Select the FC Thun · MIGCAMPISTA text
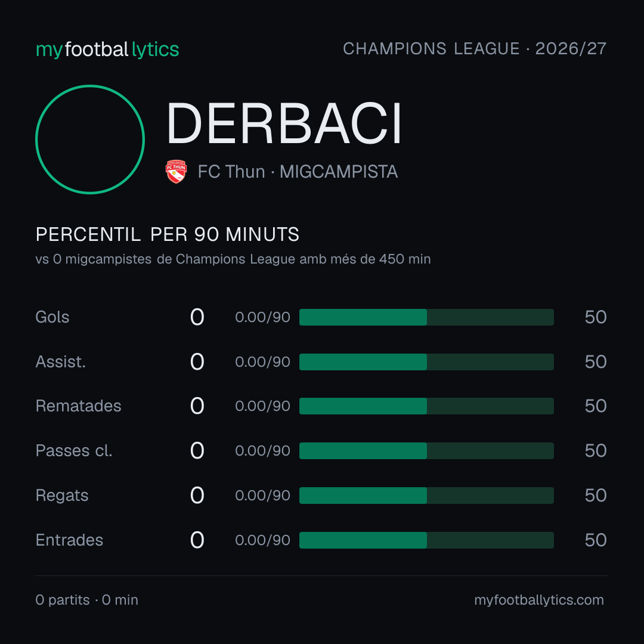 [298, 172]
